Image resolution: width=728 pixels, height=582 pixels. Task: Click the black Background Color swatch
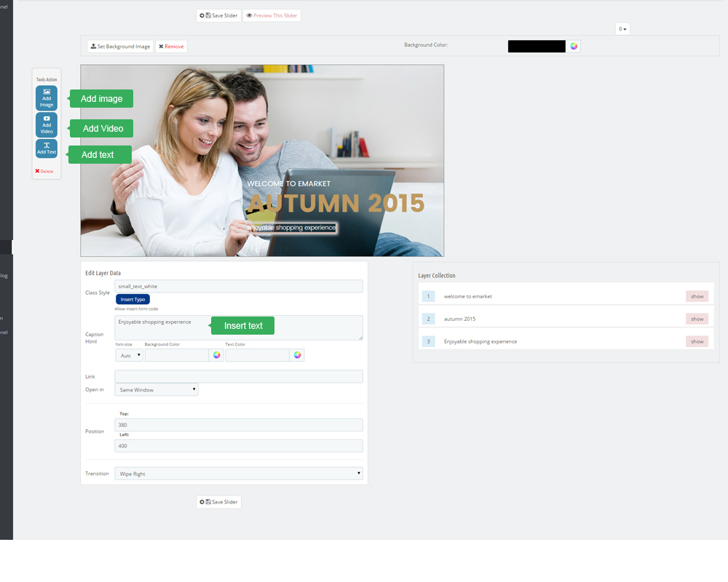tap(537, 47)
